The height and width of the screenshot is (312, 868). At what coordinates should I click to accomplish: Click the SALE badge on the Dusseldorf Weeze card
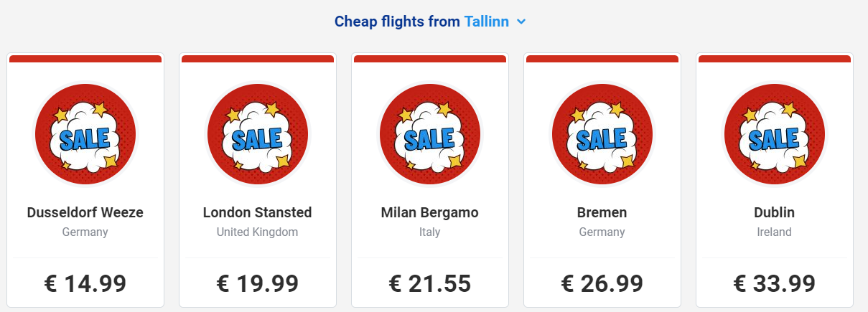pos(85,135)
